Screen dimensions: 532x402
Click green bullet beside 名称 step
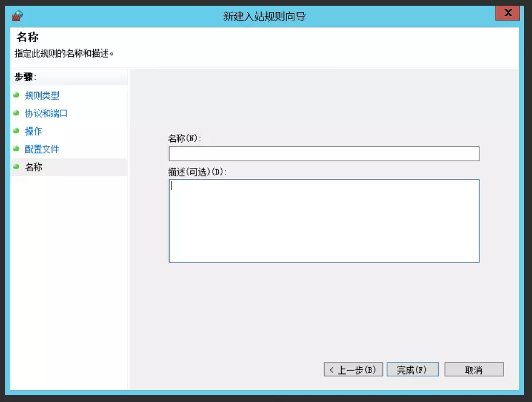tap(17, 166)
